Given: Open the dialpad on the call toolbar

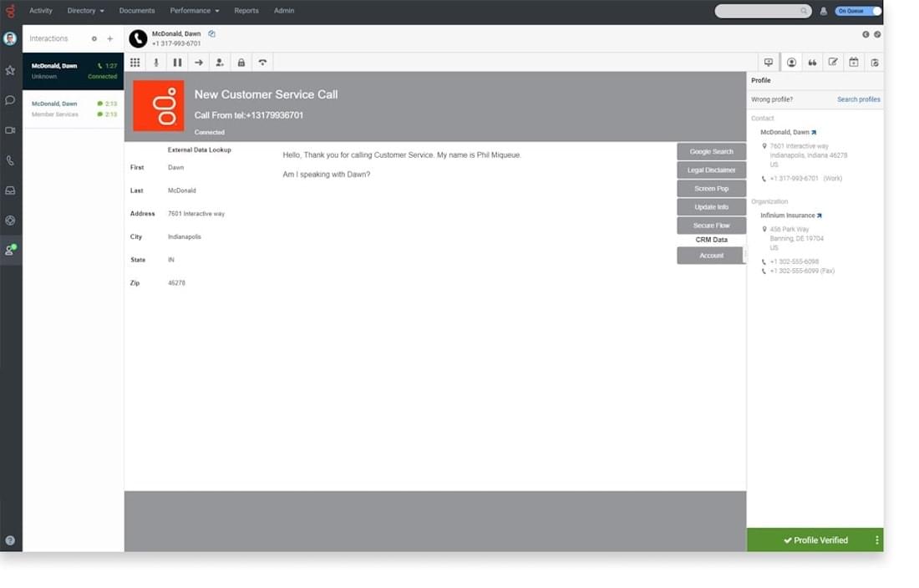Looking at the screenshot, I should 135,62.
